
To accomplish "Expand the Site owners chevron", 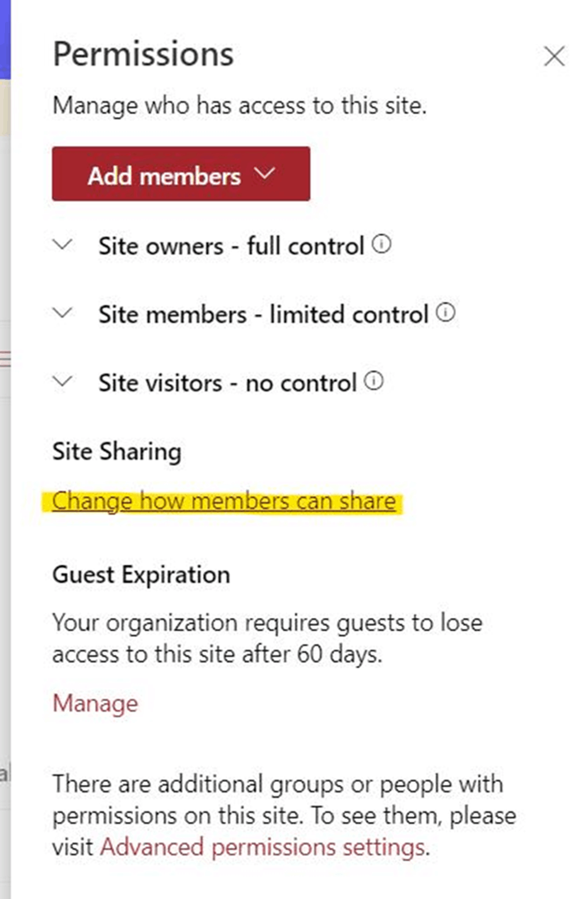I will click(x=62, y=245).
